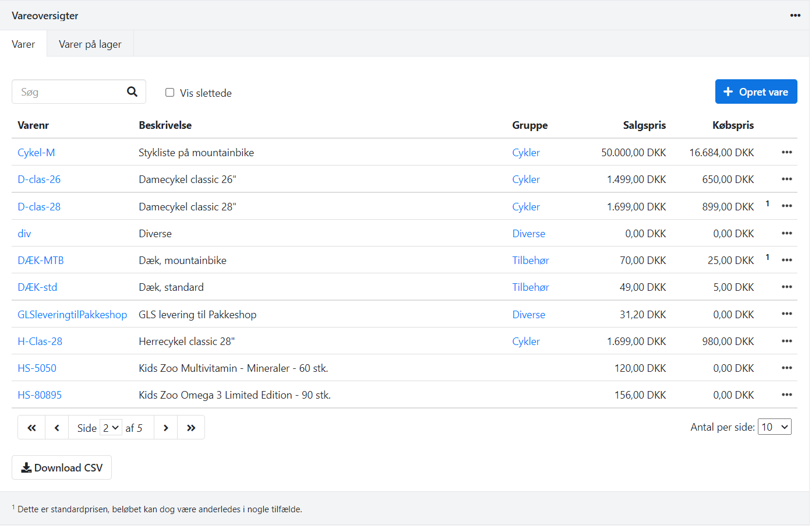Viewport: 812px width, 528px height.
Task: Open Tilbehør group in DÆK-MTB row
Action: [531, 261]
